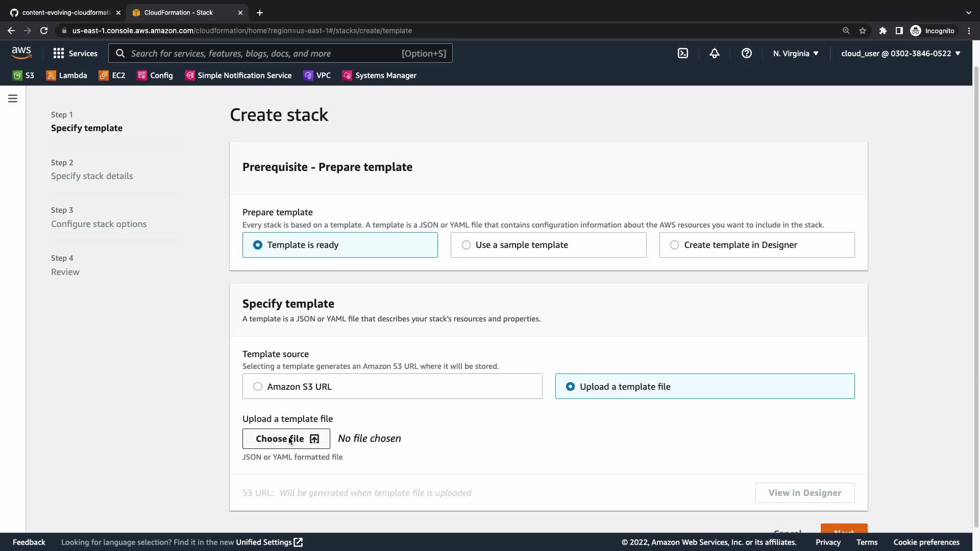Expand the N. Virginia region dropdown
980x551 pixels.
click(x=795, y=54)
